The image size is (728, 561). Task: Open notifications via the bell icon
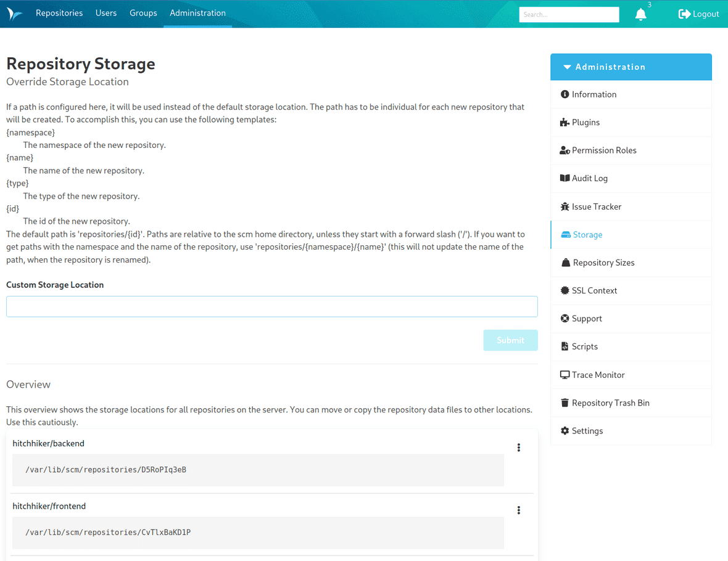[641, 14]
